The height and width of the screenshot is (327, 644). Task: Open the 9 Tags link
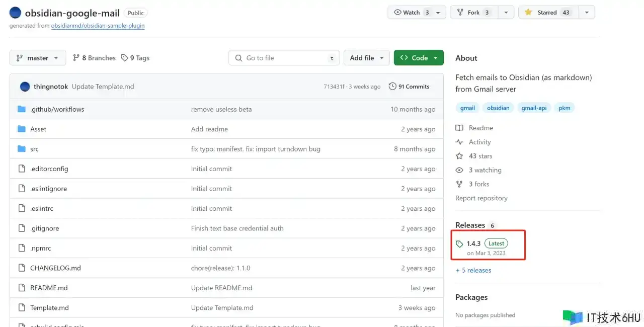coord(135,58)
